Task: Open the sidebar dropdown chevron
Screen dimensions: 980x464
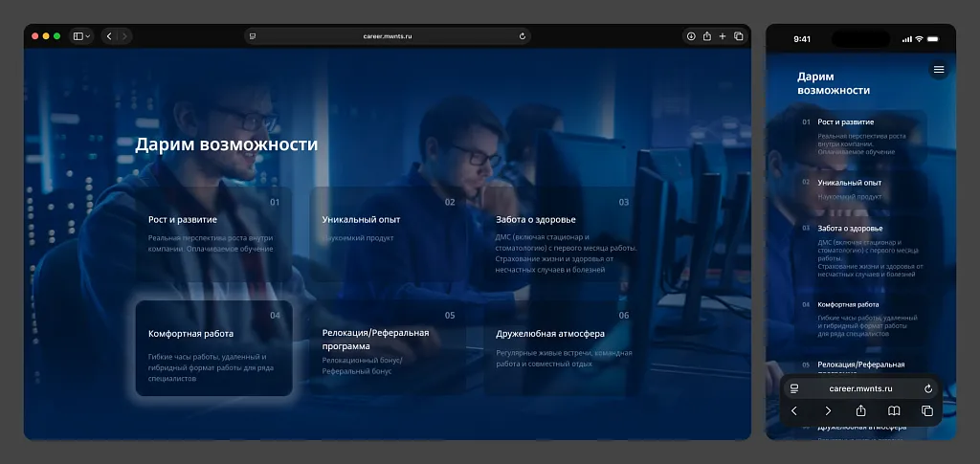Action: (x=88, y=36)
